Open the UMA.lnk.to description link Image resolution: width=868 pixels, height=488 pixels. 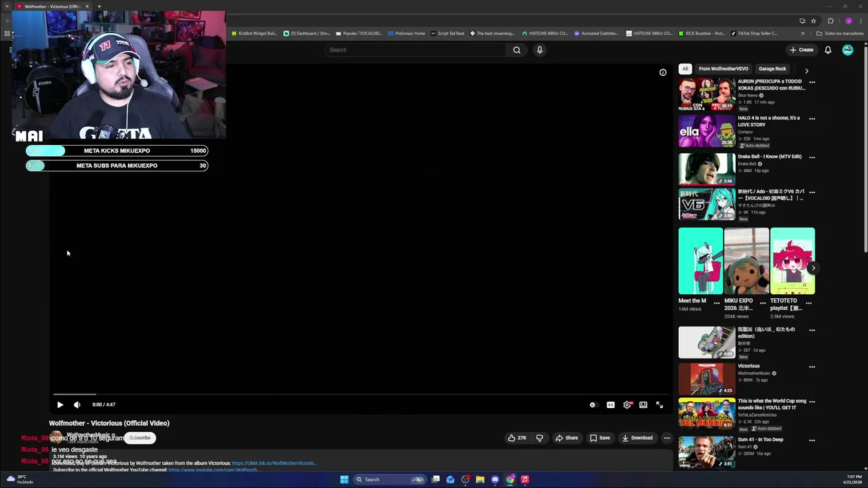point(274,463)
